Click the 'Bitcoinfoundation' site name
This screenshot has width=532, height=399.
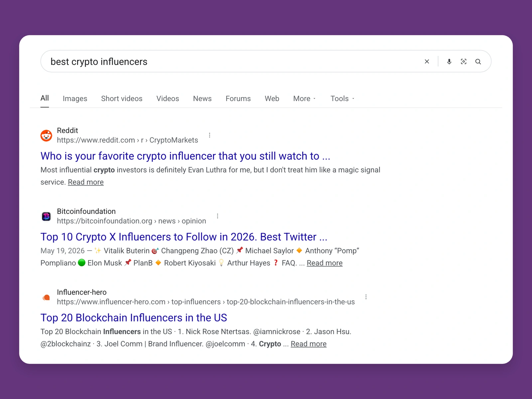[86, 211]
